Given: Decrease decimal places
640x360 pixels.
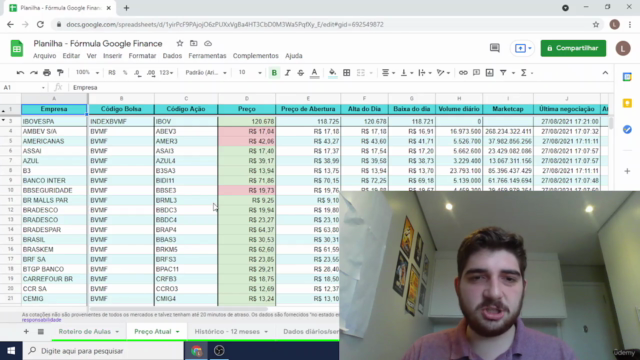Looking at the screenshot, I should click(x=138, y=73).
